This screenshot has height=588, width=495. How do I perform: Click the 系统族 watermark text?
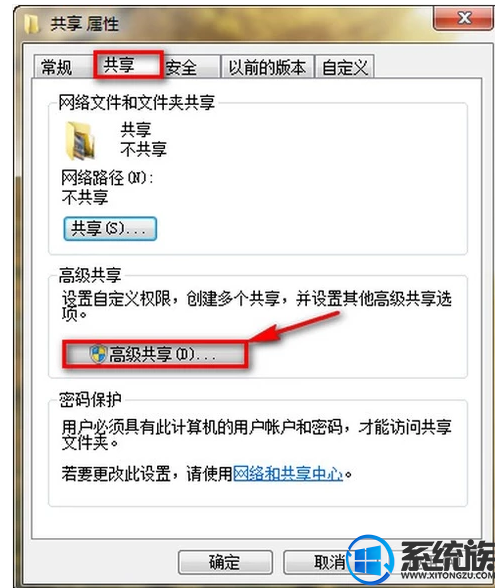click(x=448, y=556)
